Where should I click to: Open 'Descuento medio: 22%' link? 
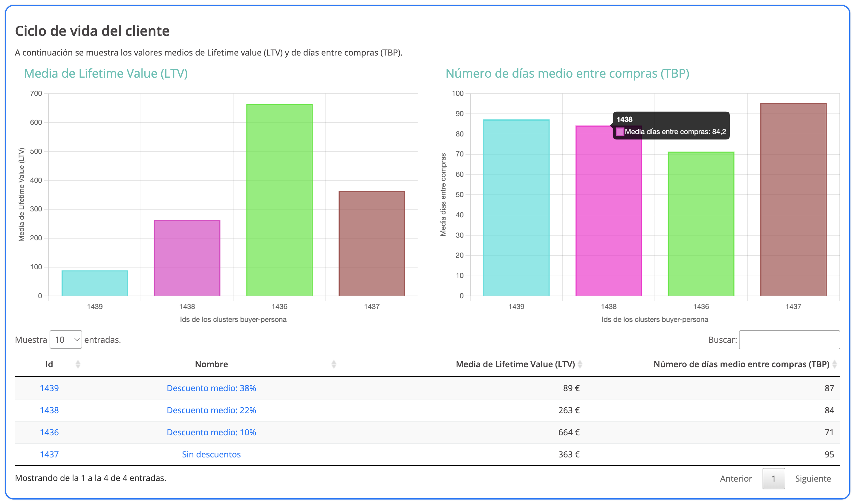(211, 410)
